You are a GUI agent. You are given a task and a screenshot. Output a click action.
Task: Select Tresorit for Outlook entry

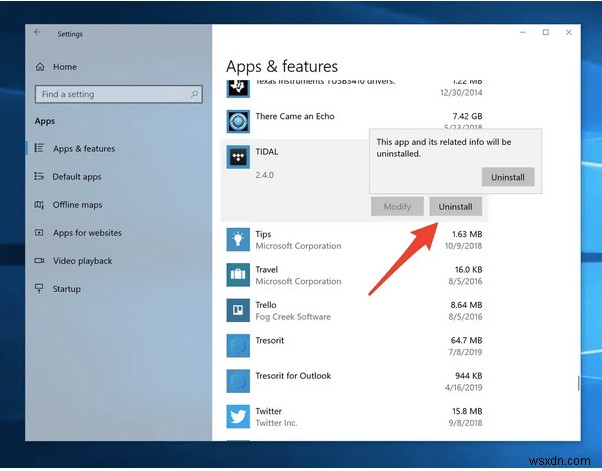(x=354, y=381)
